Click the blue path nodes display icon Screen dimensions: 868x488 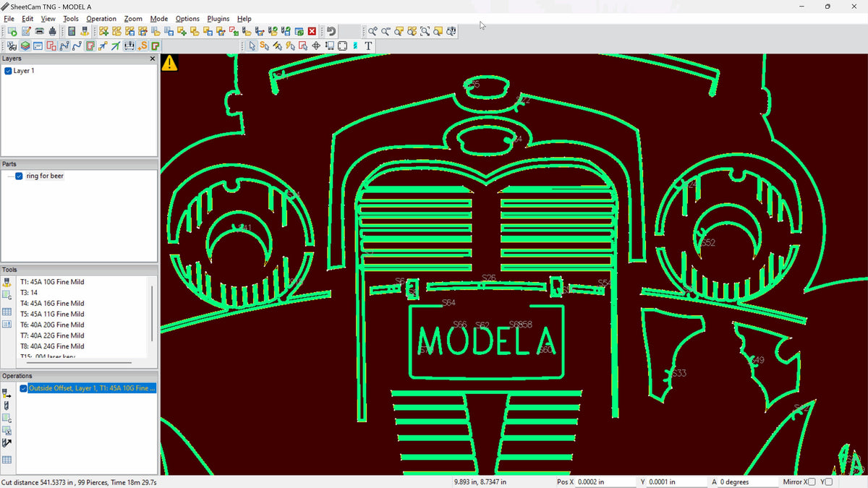point(64,46)
